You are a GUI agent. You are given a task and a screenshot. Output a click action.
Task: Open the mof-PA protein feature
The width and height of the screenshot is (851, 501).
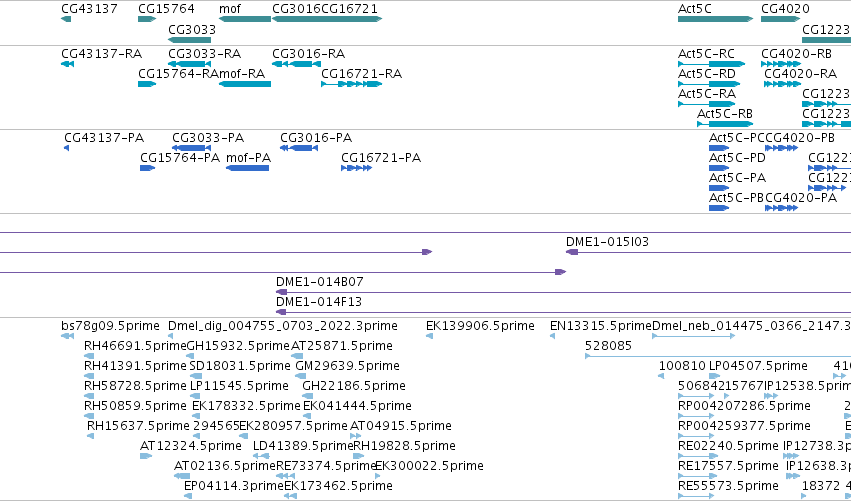247,168
